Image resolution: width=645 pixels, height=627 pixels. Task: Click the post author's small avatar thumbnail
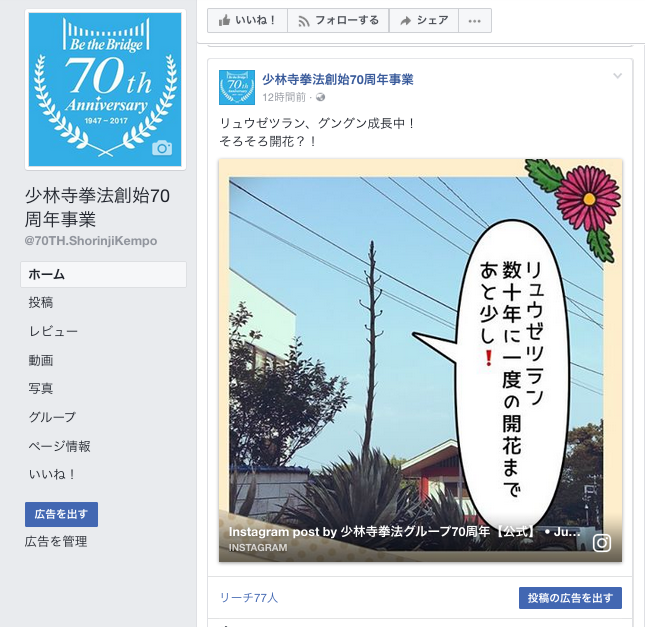point(237,87)
